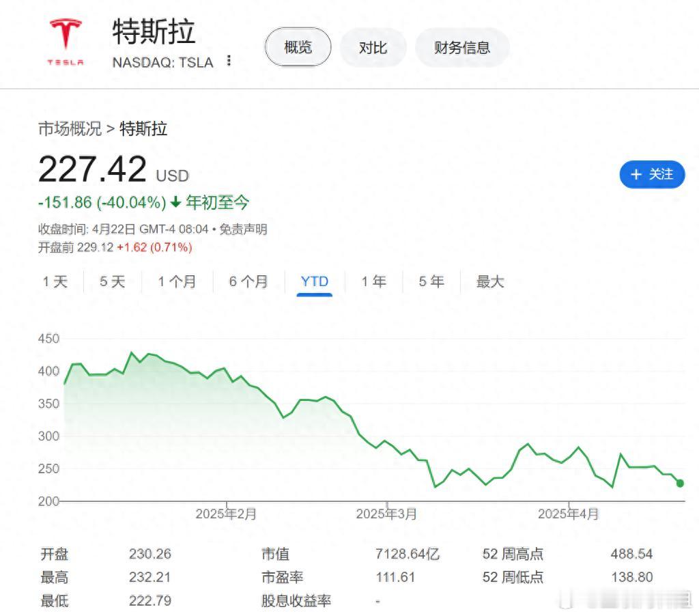Click the 2025年3月 marker on chart axis
The width and height of the screenshot is (699, 616).
tap(386, 514)
